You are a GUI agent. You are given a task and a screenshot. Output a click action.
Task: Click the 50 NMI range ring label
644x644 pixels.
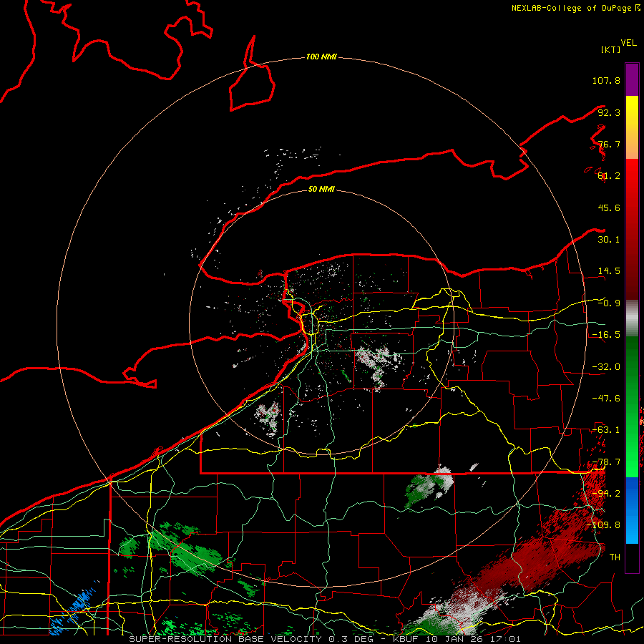tap(321, 189)
